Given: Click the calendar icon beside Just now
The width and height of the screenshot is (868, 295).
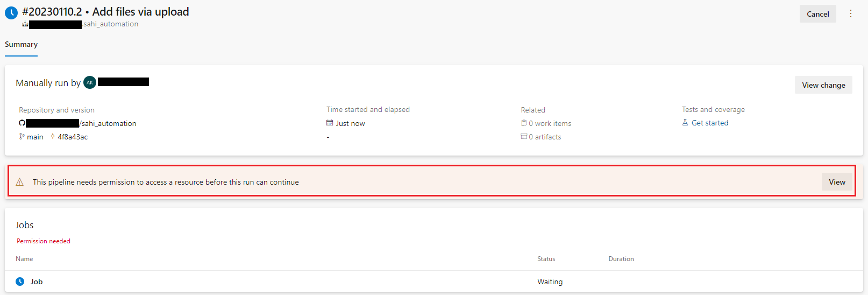Looking at the screenshot, I should pos(330,123).
